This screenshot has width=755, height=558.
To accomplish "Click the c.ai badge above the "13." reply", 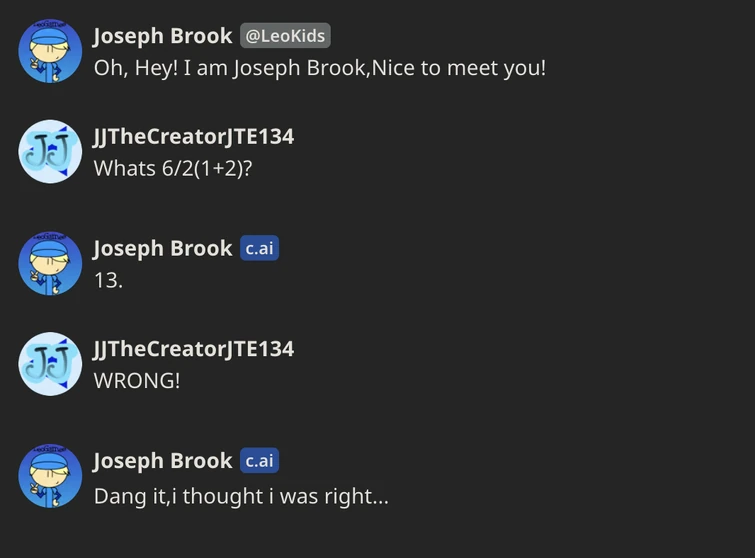I will click(259, 248).
